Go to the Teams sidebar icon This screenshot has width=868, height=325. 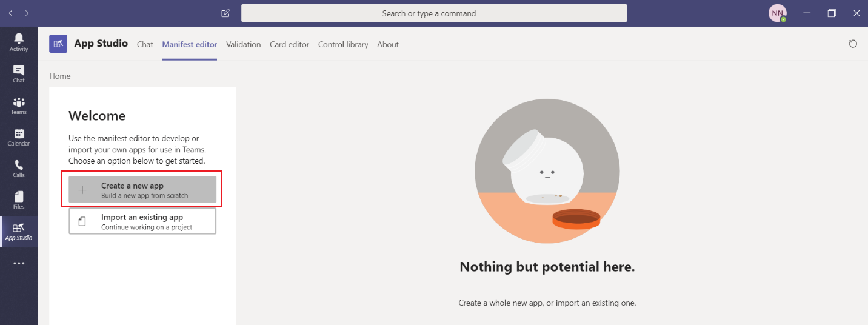19,106
